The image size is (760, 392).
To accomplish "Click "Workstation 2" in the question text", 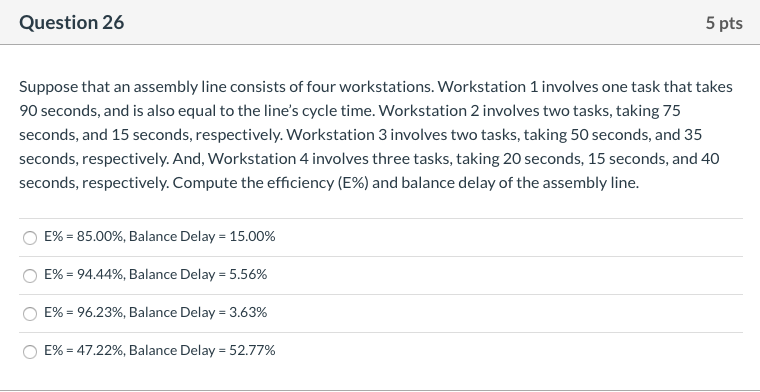I will (428, 111).
